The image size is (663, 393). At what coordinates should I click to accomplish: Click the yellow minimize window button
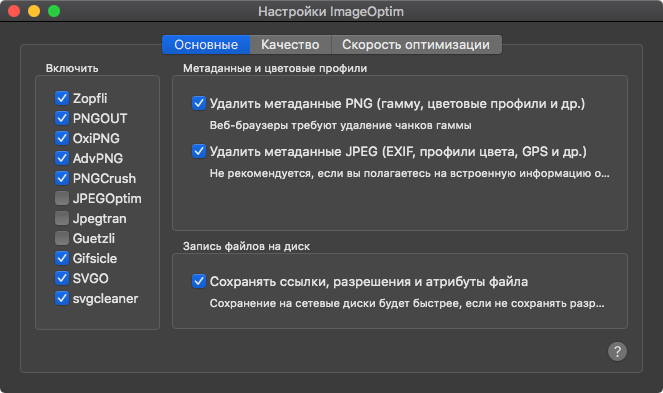coord(34,11)
